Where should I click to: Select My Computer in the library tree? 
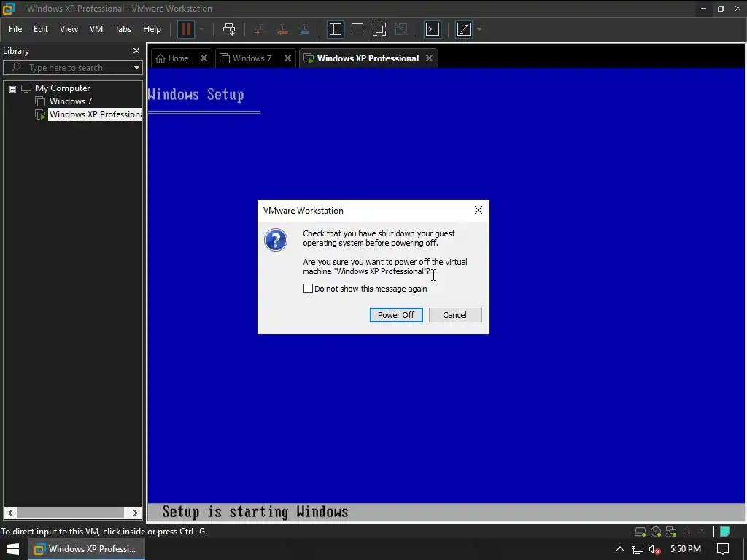tap(63, 88)
